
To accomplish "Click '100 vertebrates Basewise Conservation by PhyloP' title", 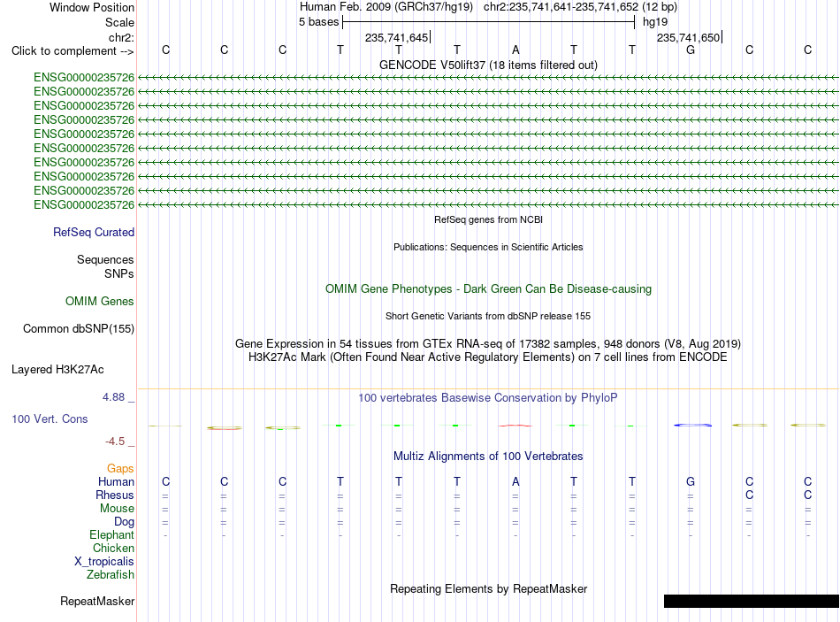I will pyautogui.click(x=488, y=398).
